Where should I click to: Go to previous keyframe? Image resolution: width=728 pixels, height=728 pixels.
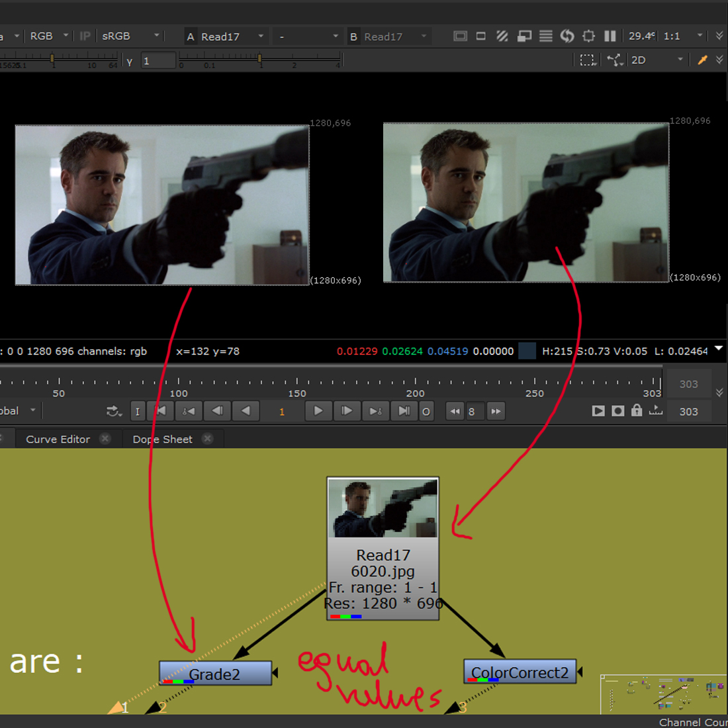189,412
